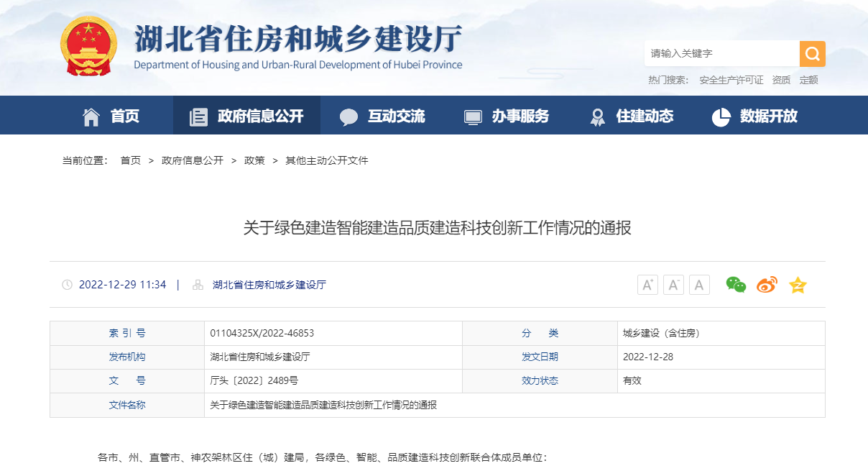The width and height of the screenshot is (868, 471).
Task: Favorite the article using the yellow star icon
Action: point(797,285)
